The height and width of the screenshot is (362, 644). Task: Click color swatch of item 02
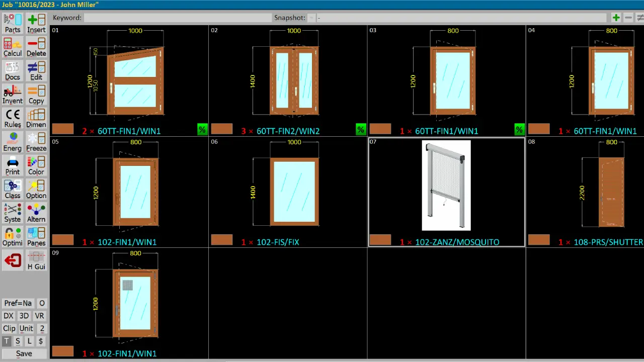point(222,129)
